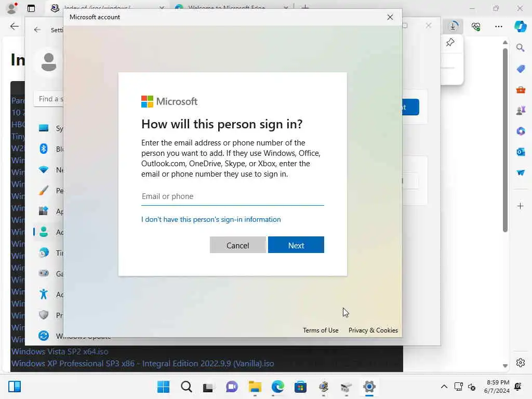Open the Copilot icon in Edge
Screen dimensions: 532x399
[x=521, y=26]
